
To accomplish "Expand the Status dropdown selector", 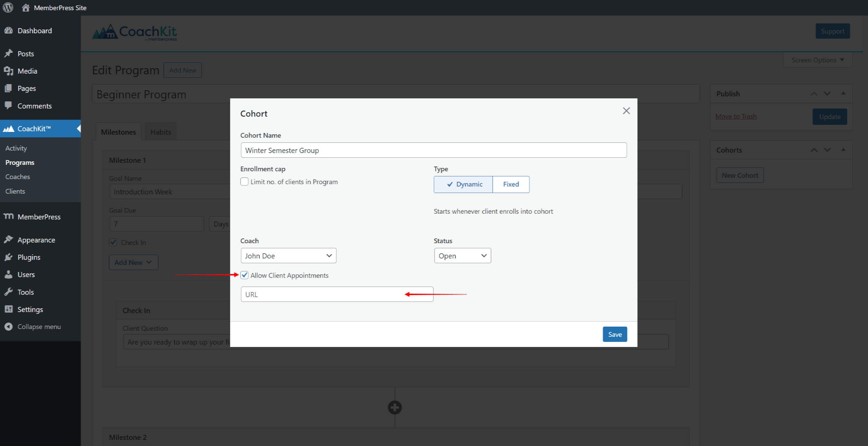I will 461,255.
